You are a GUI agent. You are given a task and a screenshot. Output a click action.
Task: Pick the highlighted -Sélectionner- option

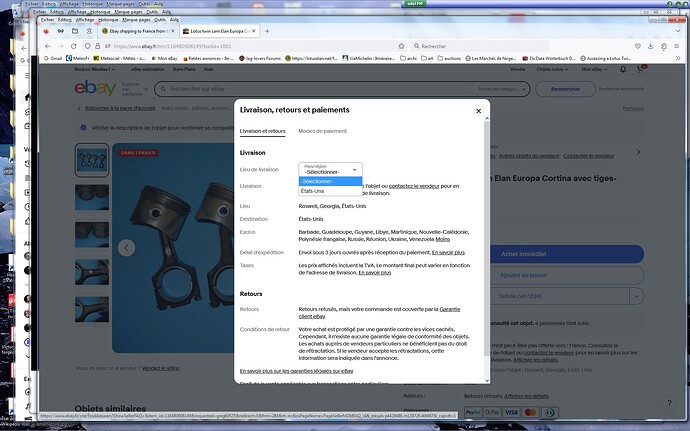[x=330, y=181]
